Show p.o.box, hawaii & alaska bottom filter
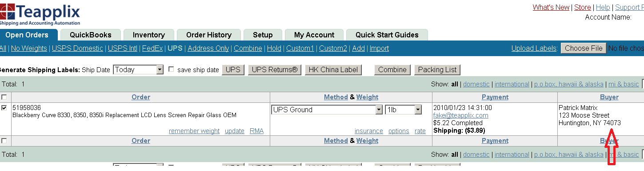644x171 pixels. [569, 155]
